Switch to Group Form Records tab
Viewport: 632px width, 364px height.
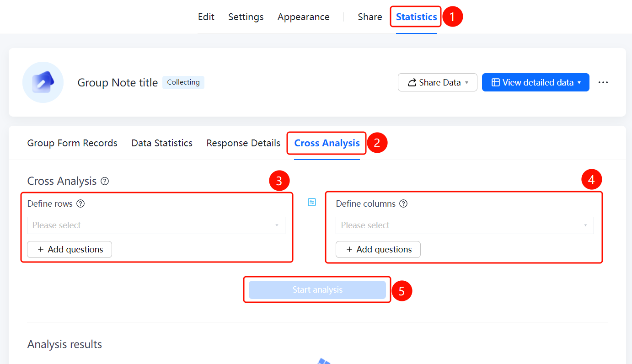point(72,143)
